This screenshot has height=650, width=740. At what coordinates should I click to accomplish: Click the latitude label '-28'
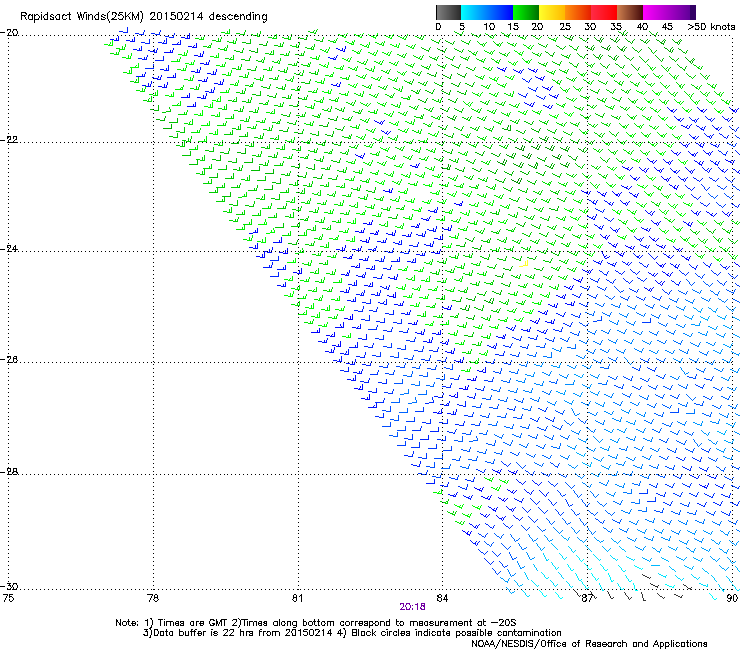(x=9, y=472)
